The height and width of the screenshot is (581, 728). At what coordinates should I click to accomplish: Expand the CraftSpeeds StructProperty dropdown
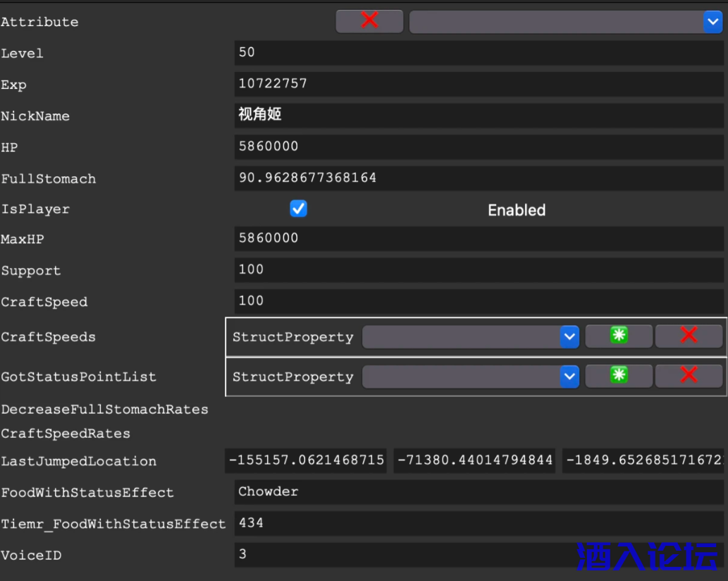pos(470,337)
